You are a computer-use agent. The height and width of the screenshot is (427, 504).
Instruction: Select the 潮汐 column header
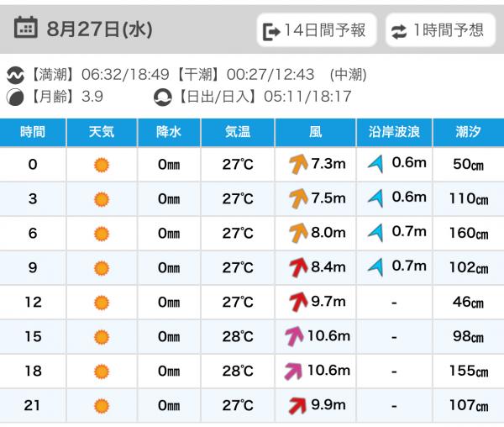point(469,132)
